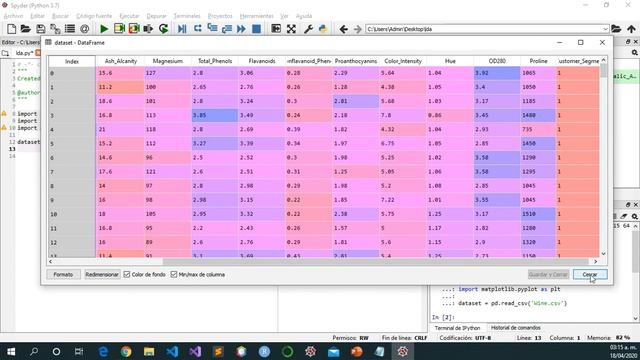Click the Guardar y Cerrar button

click(548, 274)
